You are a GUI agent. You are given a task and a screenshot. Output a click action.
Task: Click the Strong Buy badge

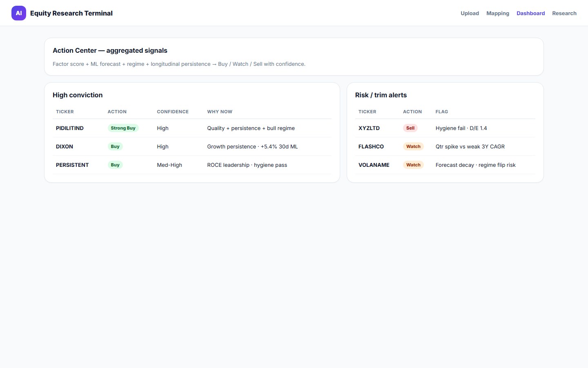tap(123, 128)
